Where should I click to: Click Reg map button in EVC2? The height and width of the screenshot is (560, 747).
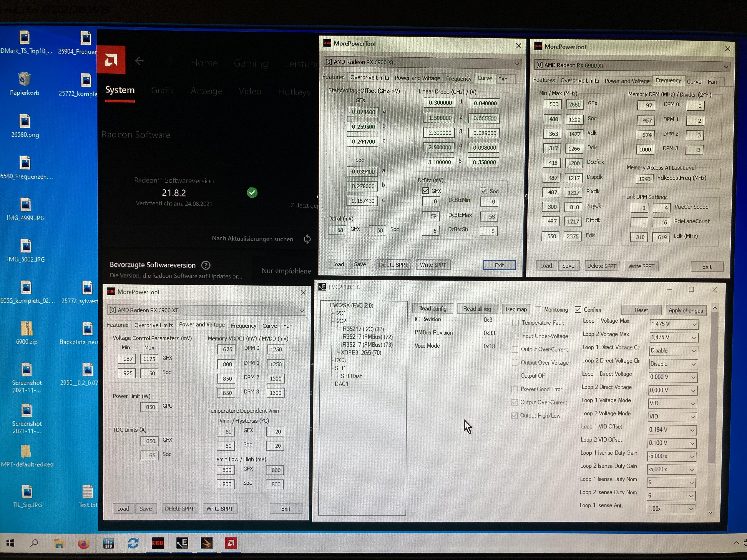(516, 309)
